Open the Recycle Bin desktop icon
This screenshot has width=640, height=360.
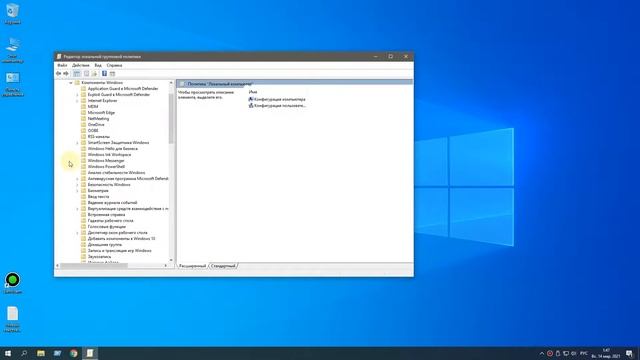[13, 14]
